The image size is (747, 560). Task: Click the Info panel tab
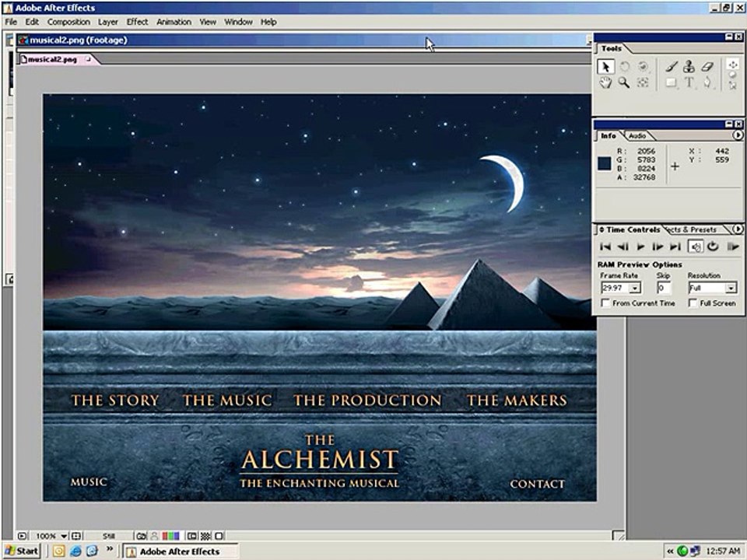608,135
